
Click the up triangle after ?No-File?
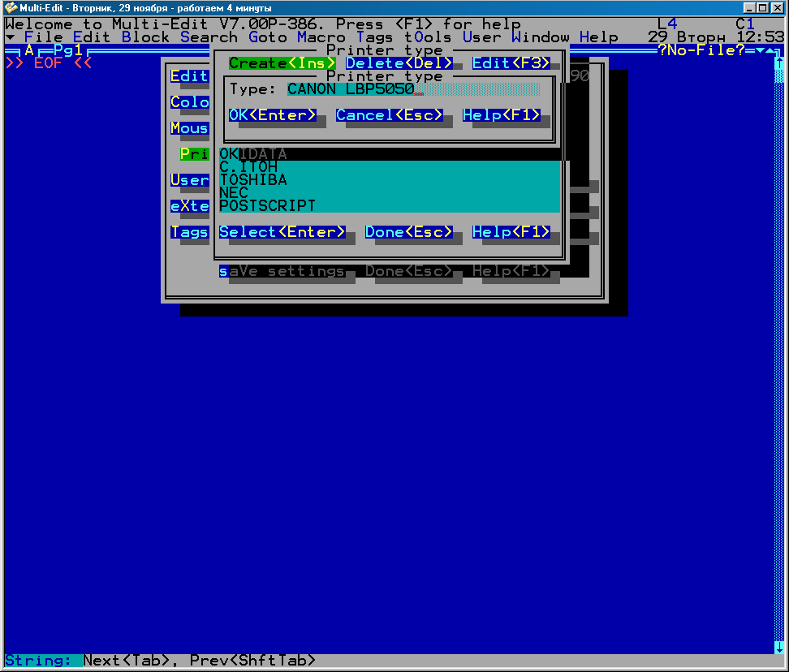tap(770, 50)
